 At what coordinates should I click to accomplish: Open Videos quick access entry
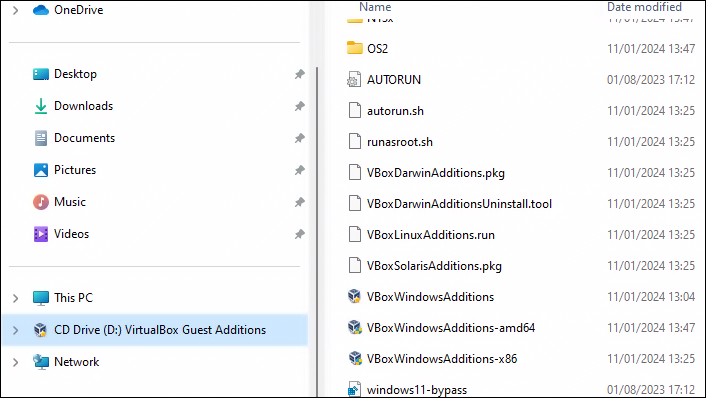[x=71, y=234]
